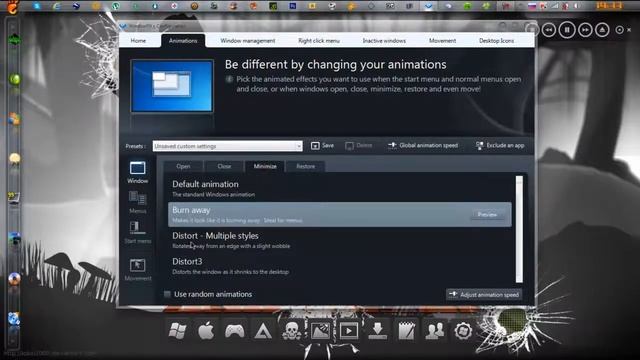Image resolution: width=640 pixels, height=360 pixels.
Task: Switch to the Animations tab
Action: (x=183, y=41)
